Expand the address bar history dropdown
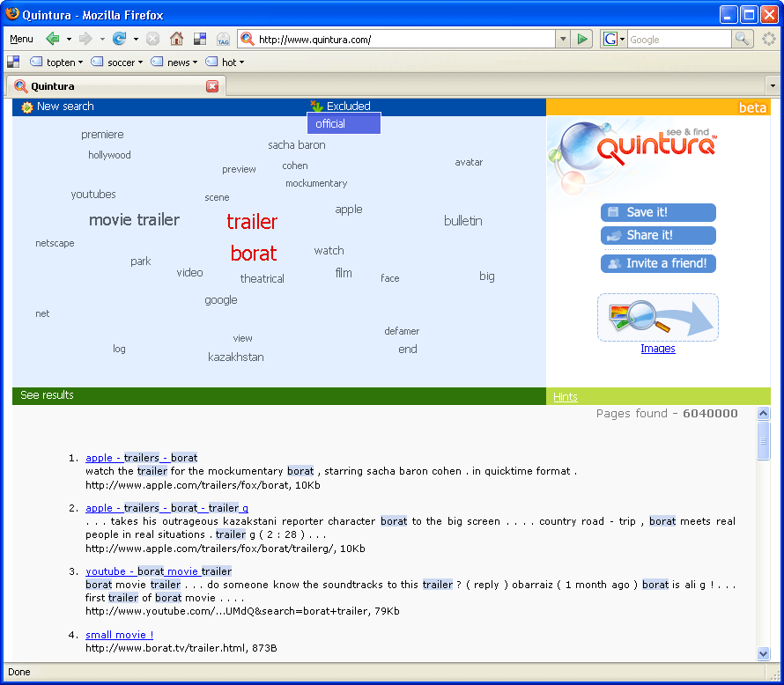The height and width of the screenshot is (685, 784). point(563,39)
